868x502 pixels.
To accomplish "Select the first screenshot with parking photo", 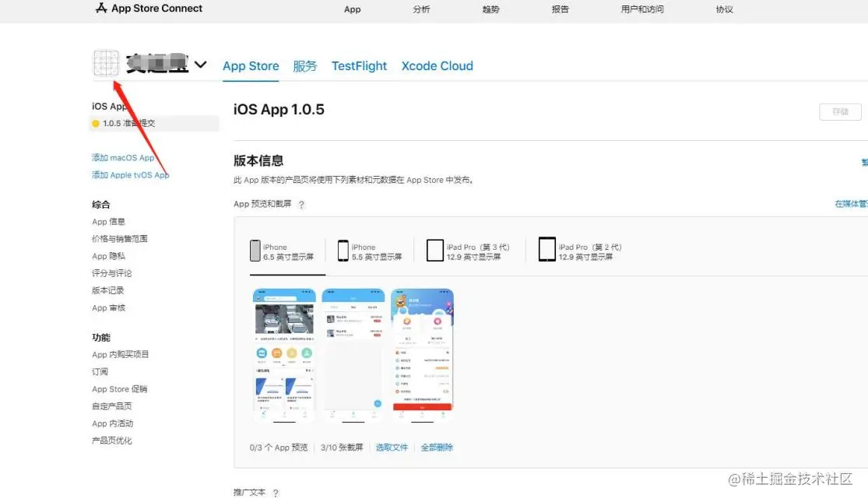I will point(285,356).
